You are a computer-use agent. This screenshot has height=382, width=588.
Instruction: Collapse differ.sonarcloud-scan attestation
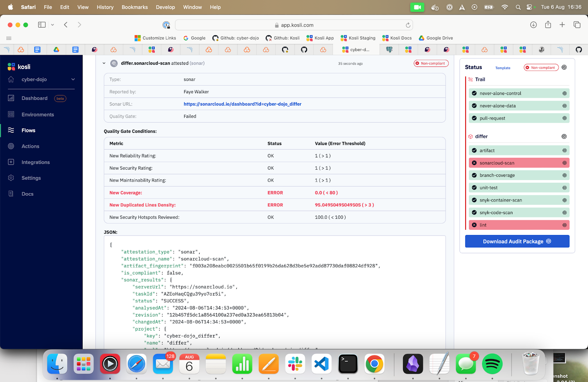tap(104, 63)
